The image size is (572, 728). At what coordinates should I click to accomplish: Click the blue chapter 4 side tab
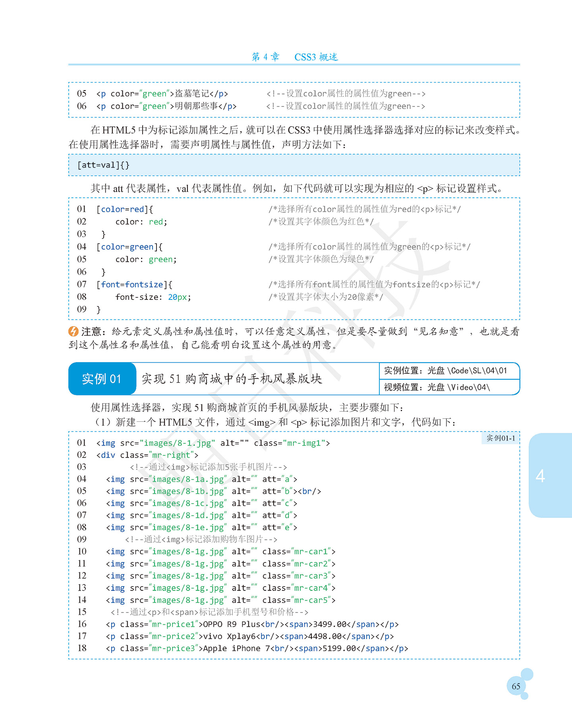pos(550,475)
